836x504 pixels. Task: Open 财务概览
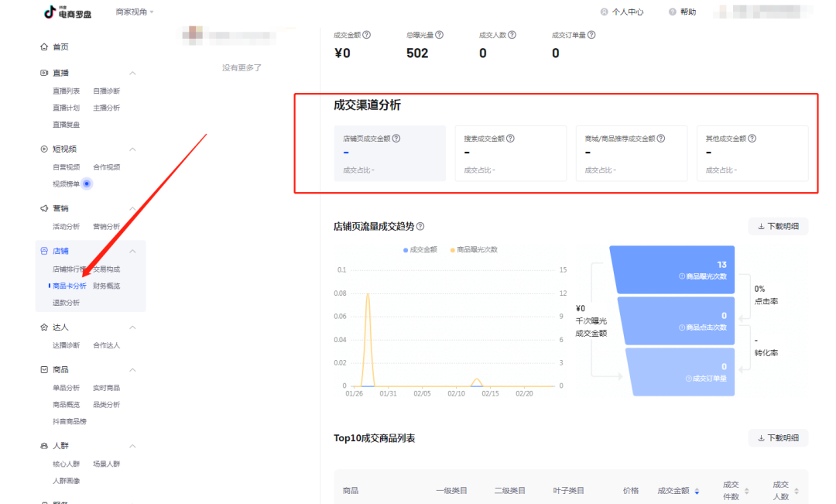coord(107,286)
